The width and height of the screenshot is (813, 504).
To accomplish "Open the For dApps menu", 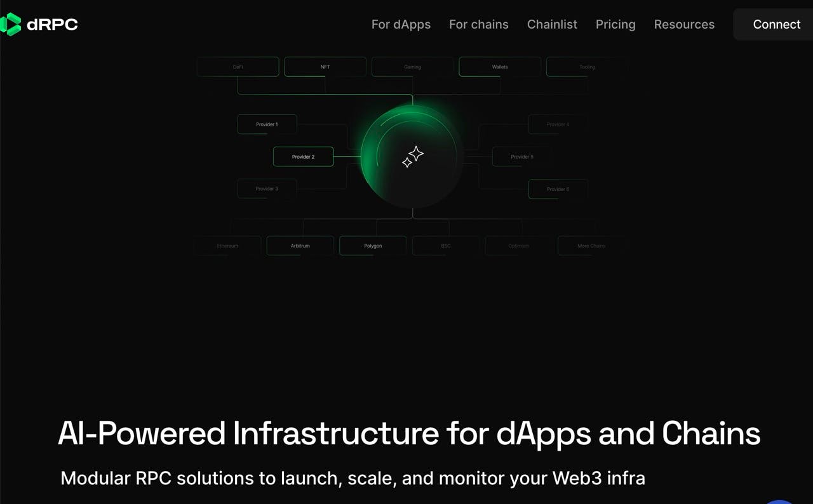I will pyautogui.click(x=401, y=24).
